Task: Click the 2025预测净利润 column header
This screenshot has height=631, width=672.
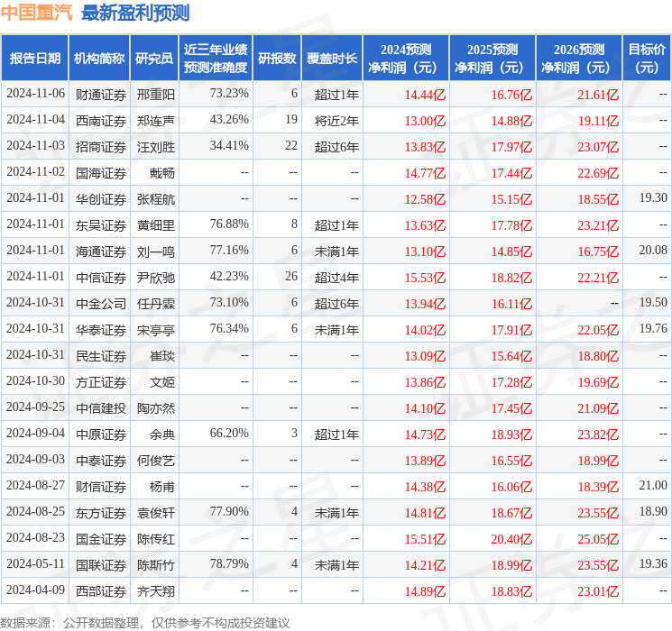Action: 492,59
